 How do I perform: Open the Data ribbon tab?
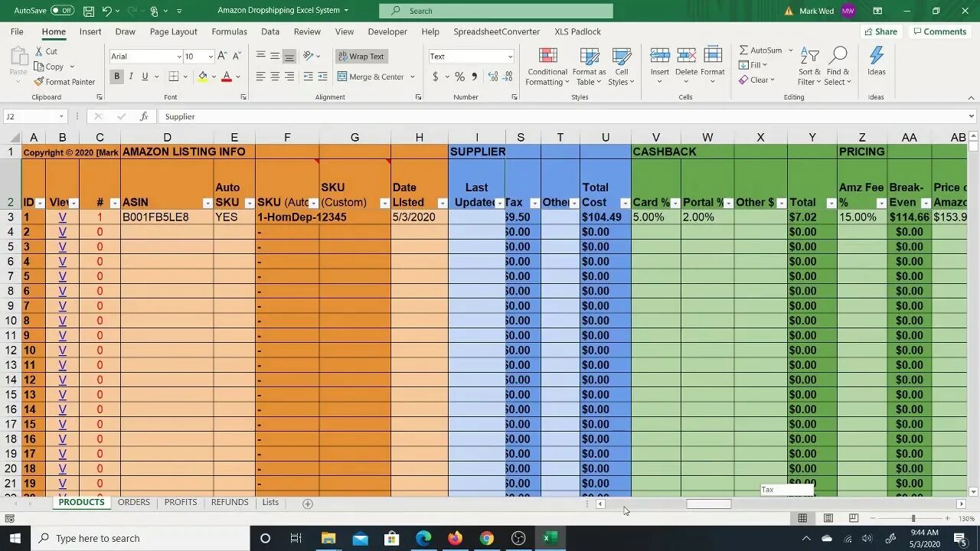tap(270, 32)
